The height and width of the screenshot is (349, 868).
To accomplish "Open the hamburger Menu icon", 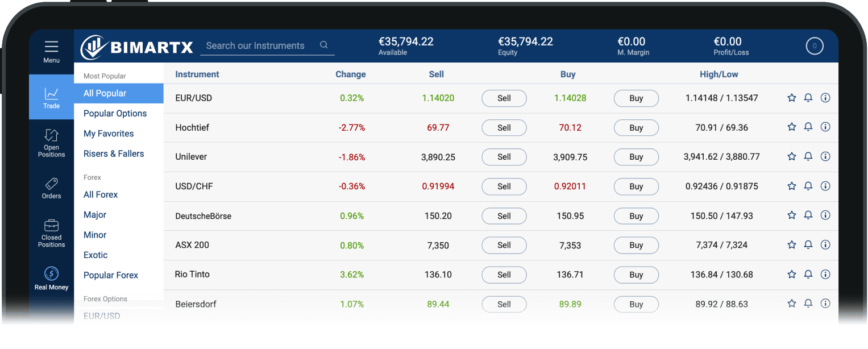I will pyautogui.click(x=51, y=47).
